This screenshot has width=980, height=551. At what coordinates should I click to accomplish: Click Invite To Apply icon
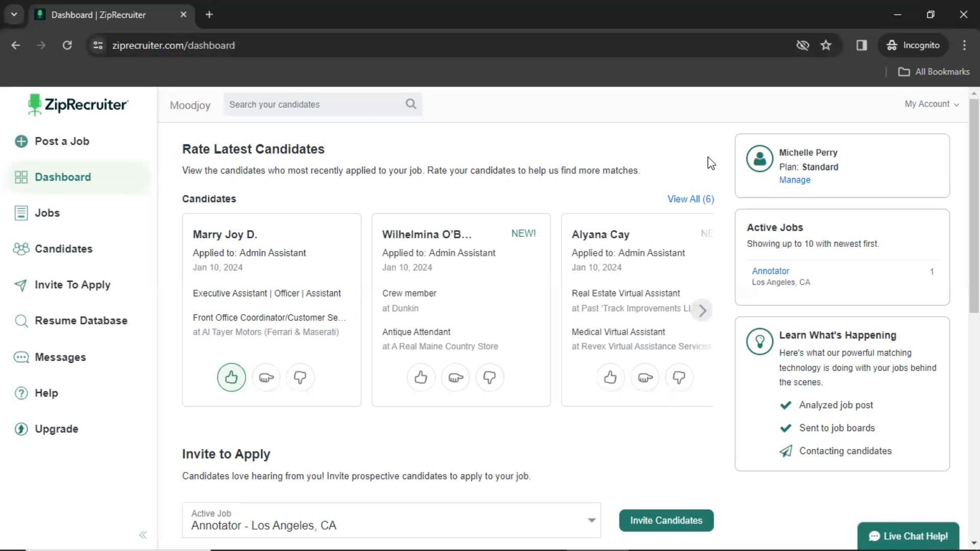click(x=19, y=285)
